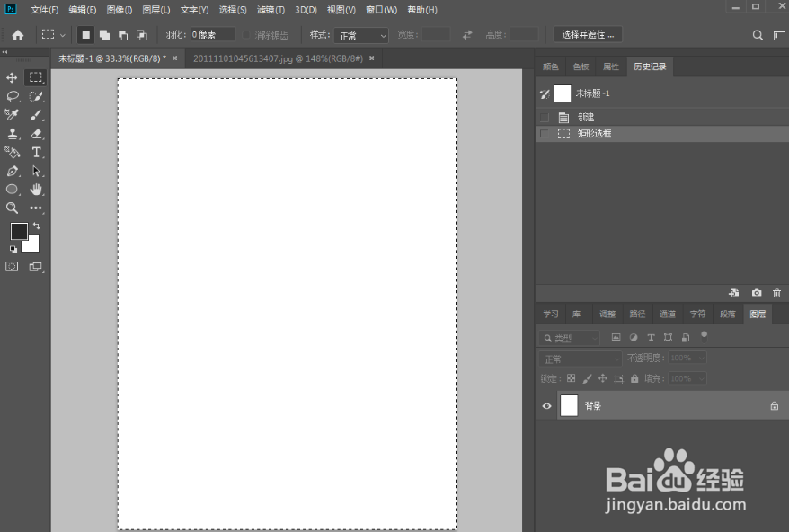This screenshot has width=789, height=532.
Task: Select the 背景 layer thumbnail
Action: click(x=569, y=405)
